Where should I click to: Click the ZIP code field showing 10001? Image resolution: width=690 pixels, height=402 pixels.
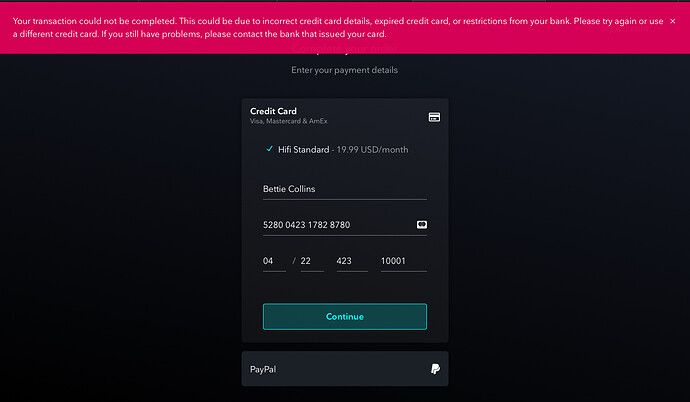click(x=403, y=261)
